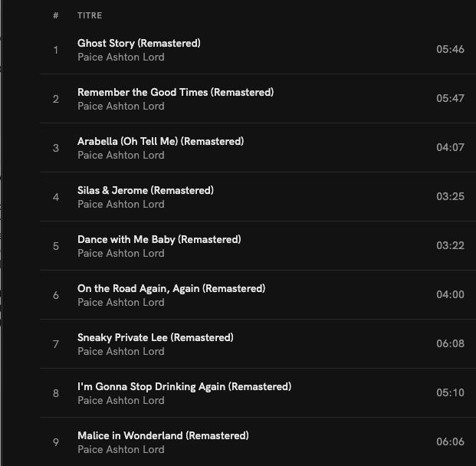The image size is (476, 466).
Task: Click track number 1 in the list
Action: pos(56,50)
